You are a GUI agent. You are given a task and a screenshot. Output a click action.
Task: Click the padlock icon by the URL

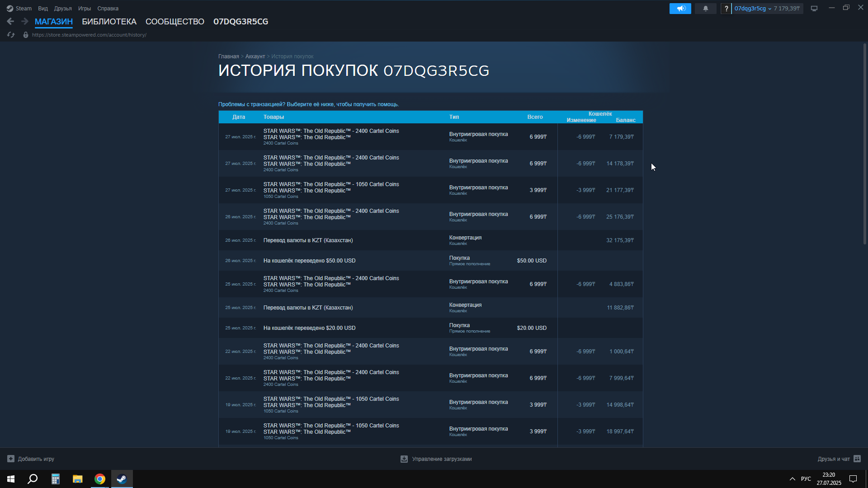(x=26, y=35)
